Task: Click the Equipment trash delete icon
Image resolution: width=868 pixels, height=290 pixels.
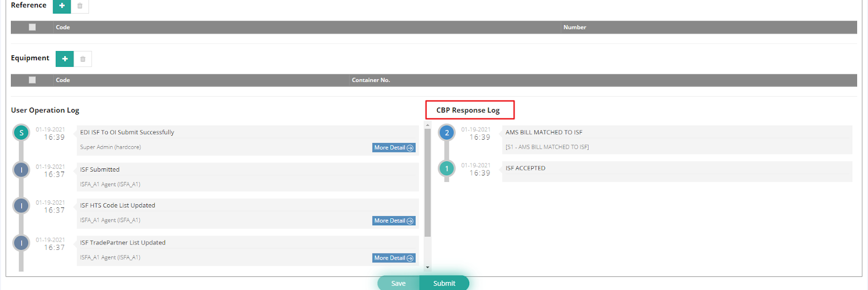Action: click(x=82, y=59)
